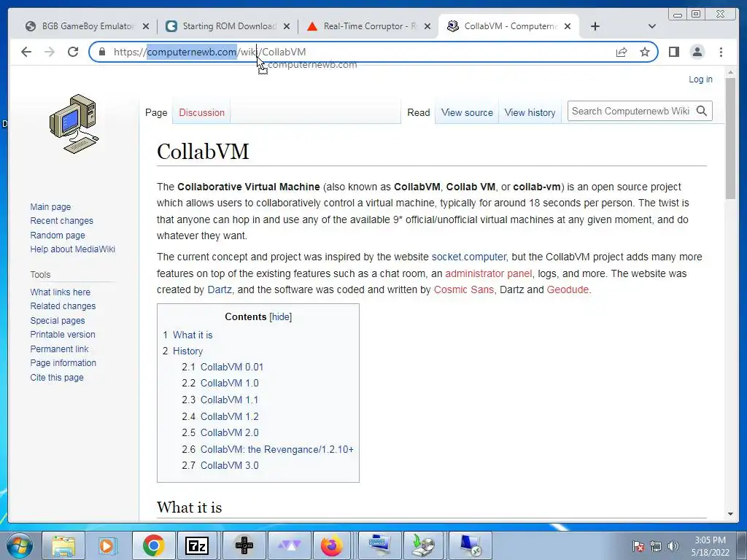View site security lock info
This screenshot has height=560, width=747.
pos(101,52)
